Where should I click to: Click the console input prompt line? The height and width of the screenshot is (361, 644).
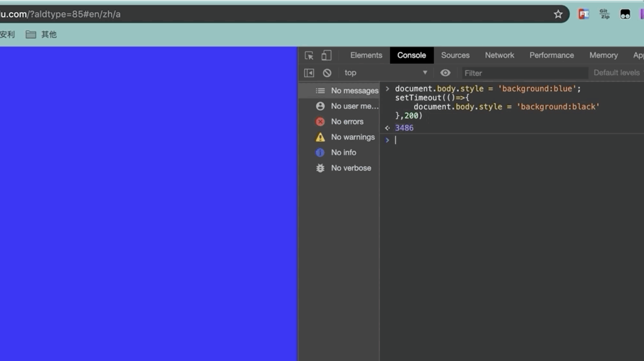click(512, 140)
